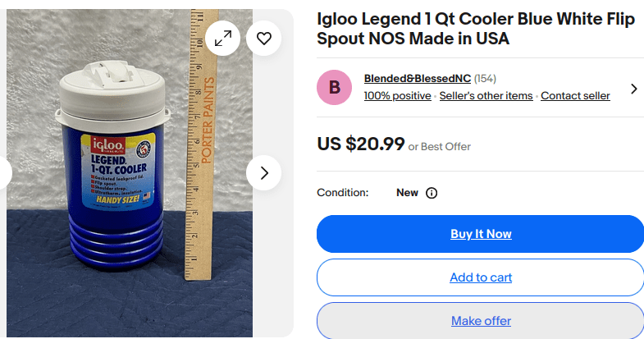Click the Igloo Legend listing title
This screenshot has width=644, height=339.
476,29
